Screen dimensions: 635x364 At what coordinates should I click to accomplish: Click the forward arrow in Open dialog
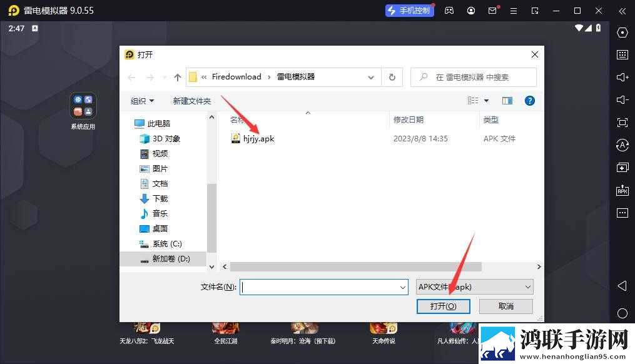point(150,78)
